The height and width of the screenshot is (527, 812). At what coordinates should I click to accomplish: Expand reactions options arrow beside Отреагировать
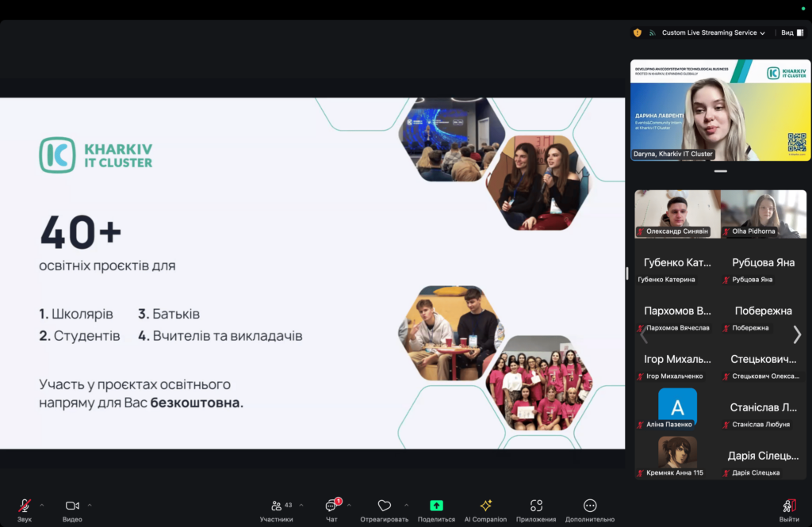(407, 506)
